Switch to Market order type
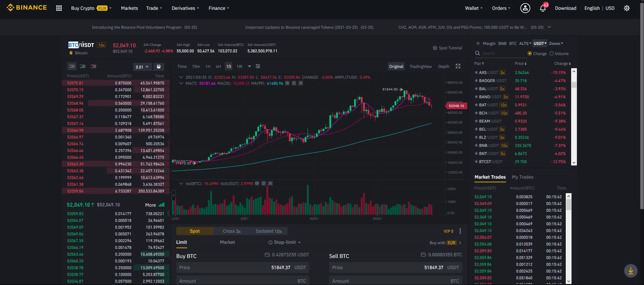The image size is (644, 285). click(227, 242)
